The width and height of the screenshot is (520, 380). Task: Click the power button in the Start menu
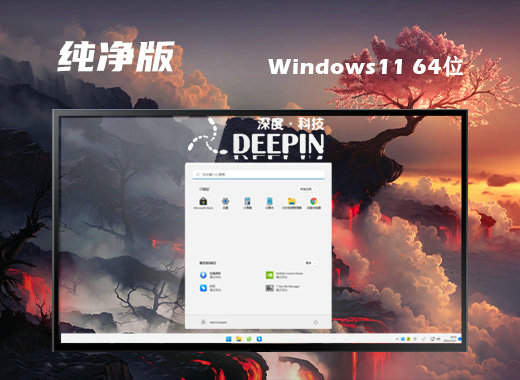tap(315, 322)
